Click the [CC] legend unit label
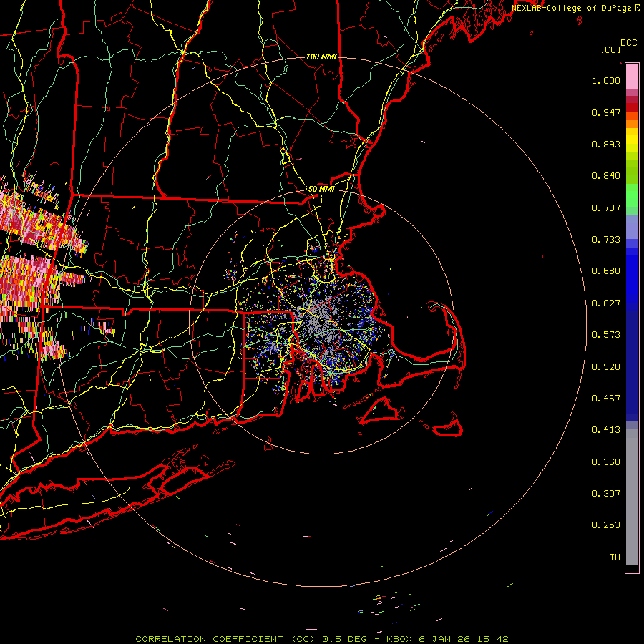644x644 pixels. pos(610,49)
